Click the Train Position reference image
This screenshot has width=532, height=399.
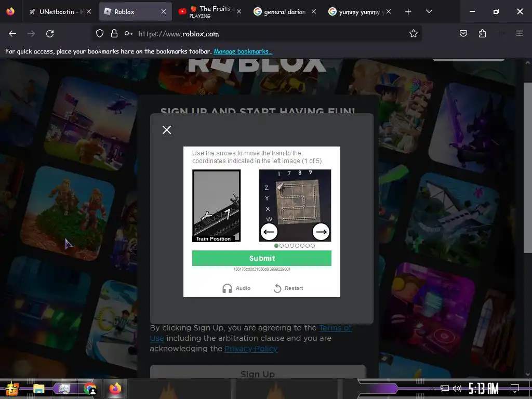[217, 206]
